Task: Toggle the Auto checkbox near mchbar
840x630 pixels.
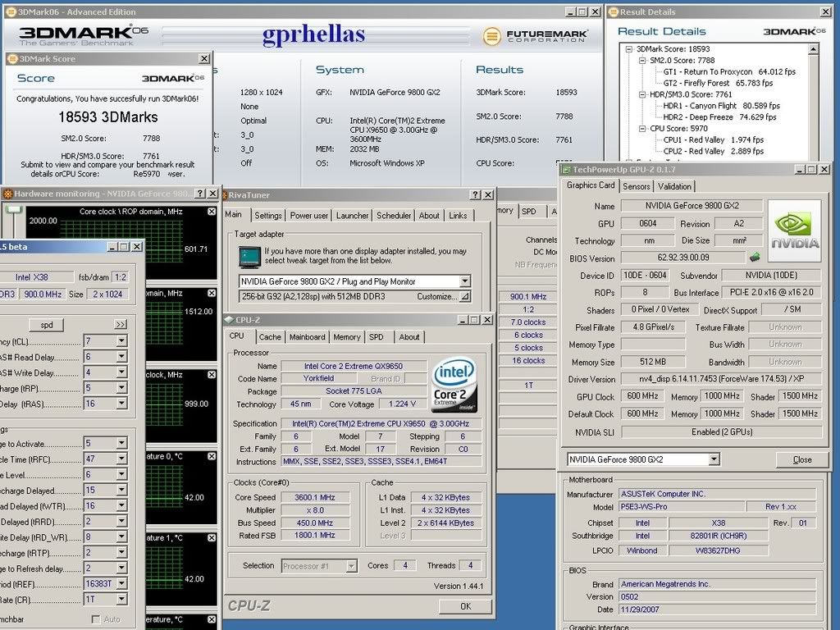Action: tap(96, 619)
